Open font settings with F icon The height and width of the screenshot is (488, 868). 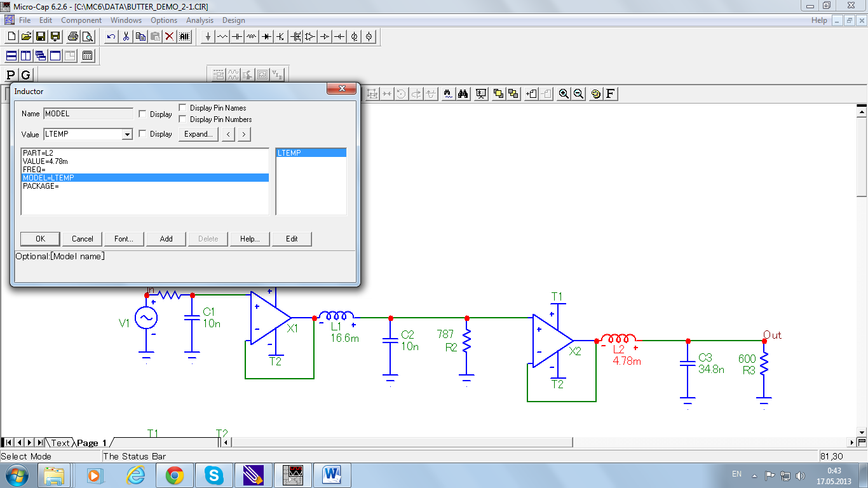click(x=610, y=94)
